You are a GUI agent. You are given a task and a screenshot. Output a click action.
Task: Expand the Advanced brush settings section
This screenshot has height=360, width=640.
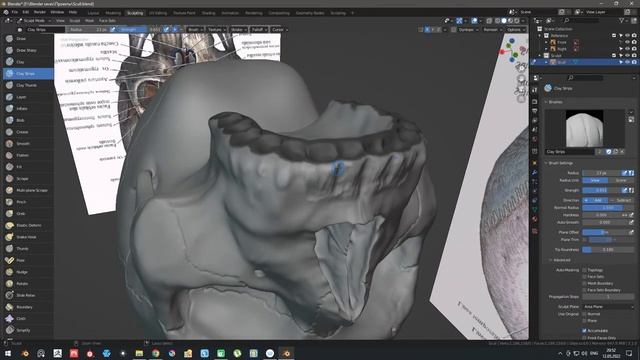click(x=560, y=260)
